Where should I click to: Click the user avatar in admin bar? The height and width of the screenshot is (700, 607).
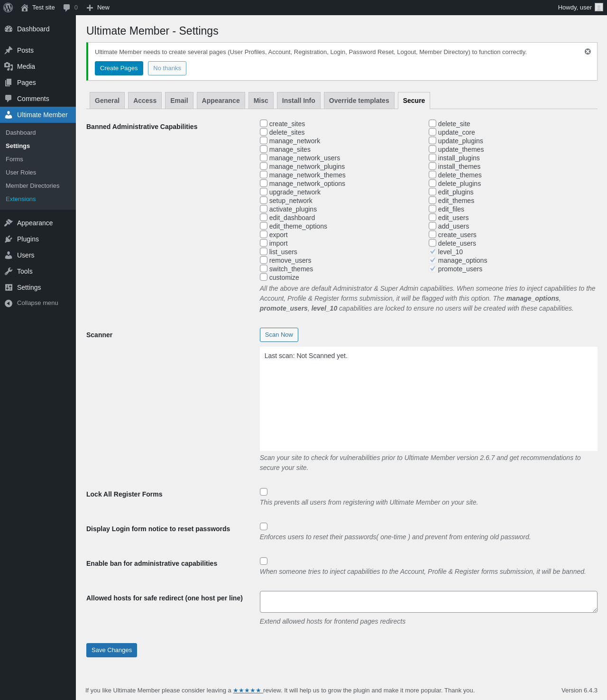[x=599, y=8]
